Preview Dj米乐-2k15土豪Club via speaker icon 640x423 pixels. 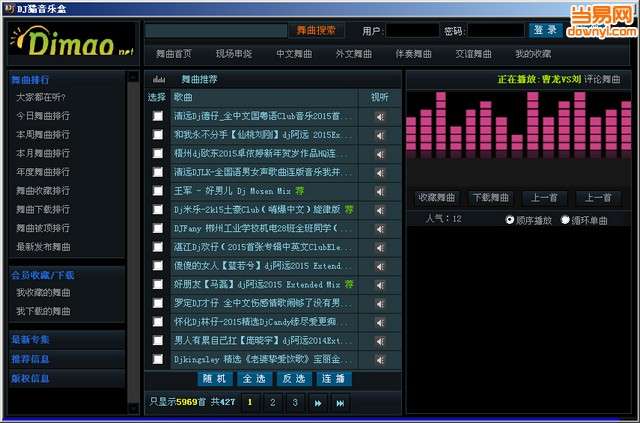tap(380, 211)
